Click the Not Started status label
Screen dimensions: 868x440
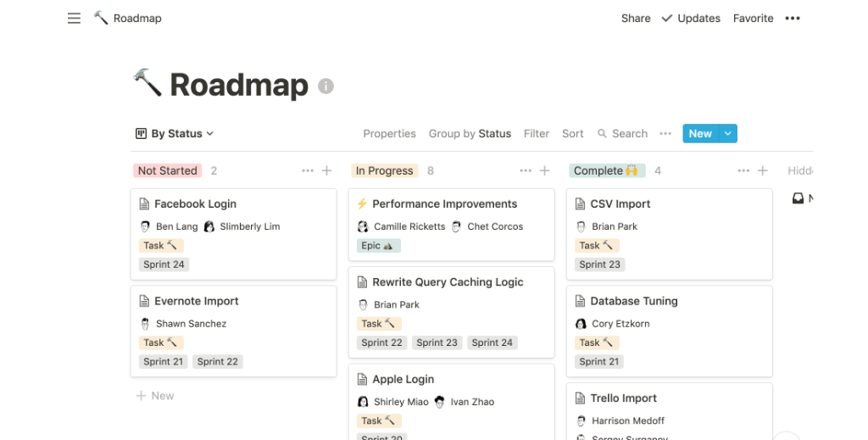[167, 170]
